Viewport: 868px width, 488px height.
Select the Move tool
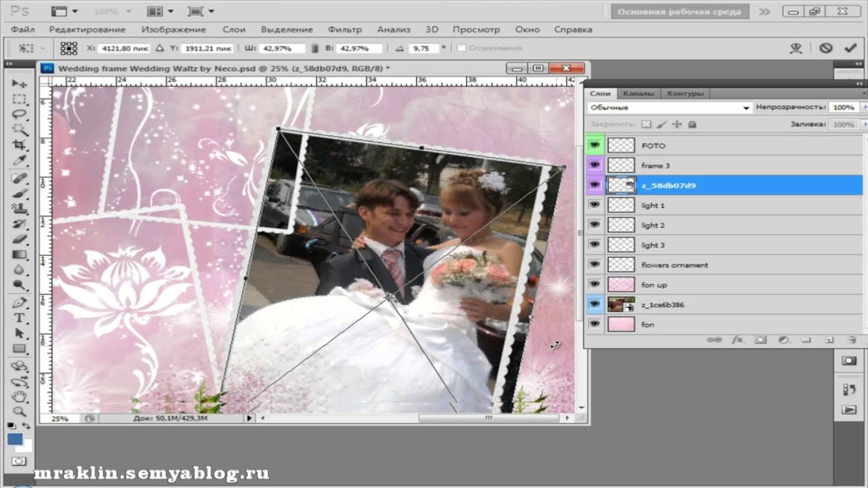click(x=19, y=83)
